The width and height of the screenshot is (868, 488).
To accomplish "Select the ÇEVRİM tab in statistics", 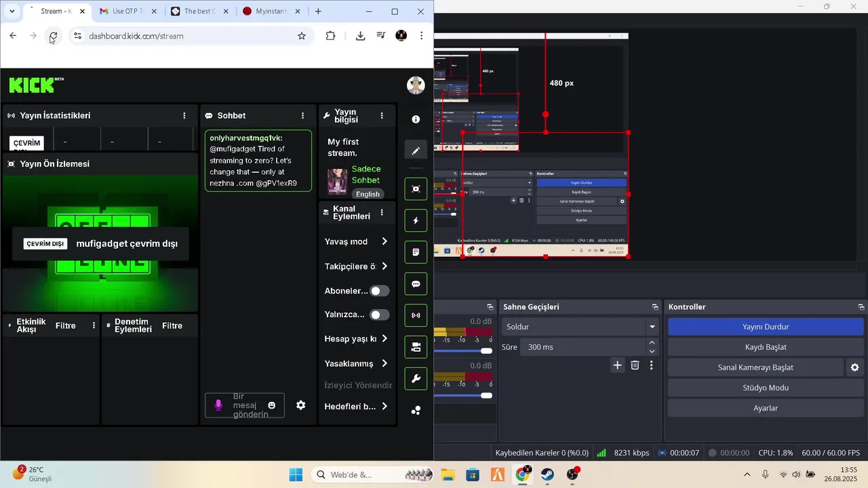I will [28, 143].
